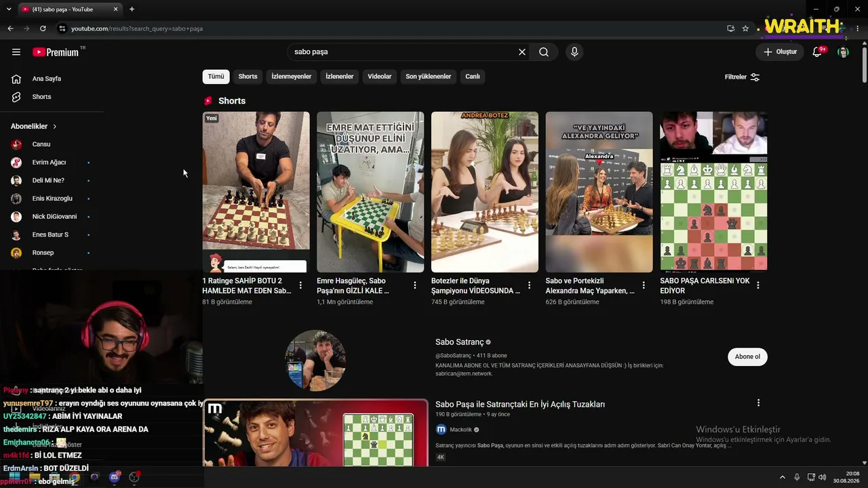
Task: Click the install app icon in address bar
Action: (730, 28)
